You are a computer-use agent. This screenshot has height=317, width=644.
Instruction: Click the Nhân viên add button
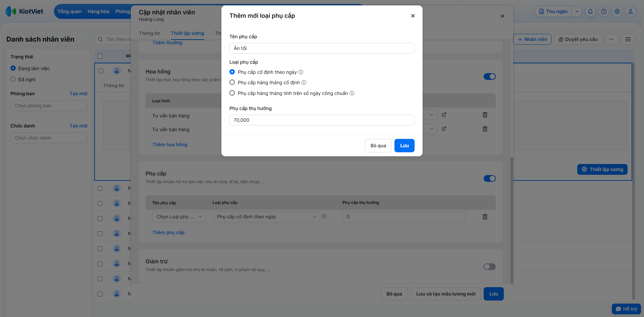click(532, 39)
